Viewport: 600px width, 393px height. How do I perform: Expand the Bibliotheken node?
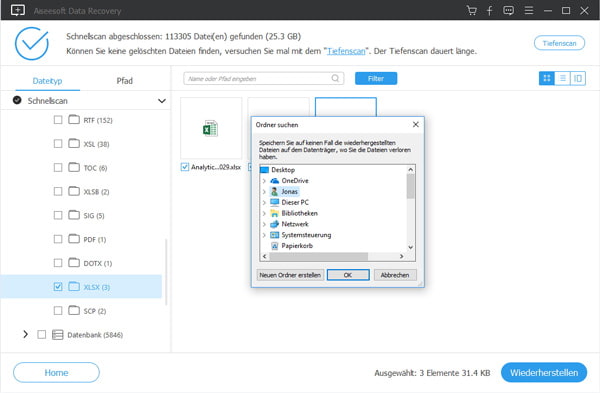[264, 213]
